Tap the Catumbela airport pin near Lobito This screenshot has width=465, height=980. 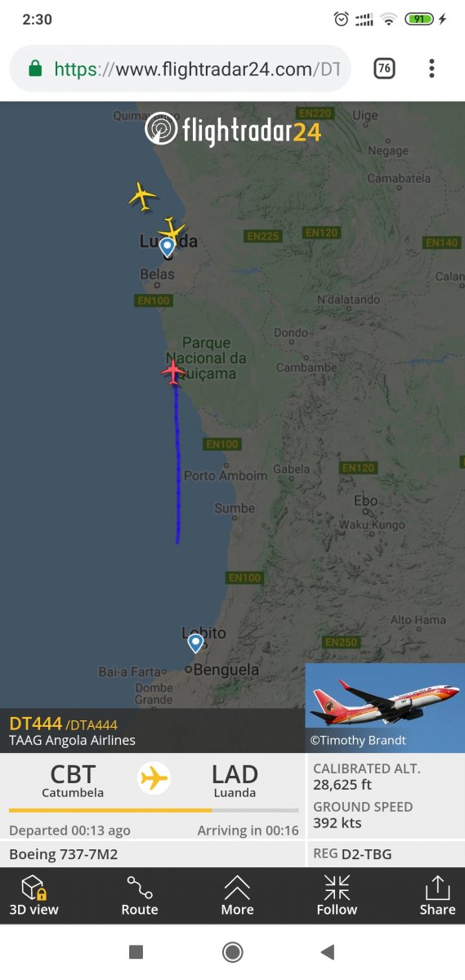point(195,644)
